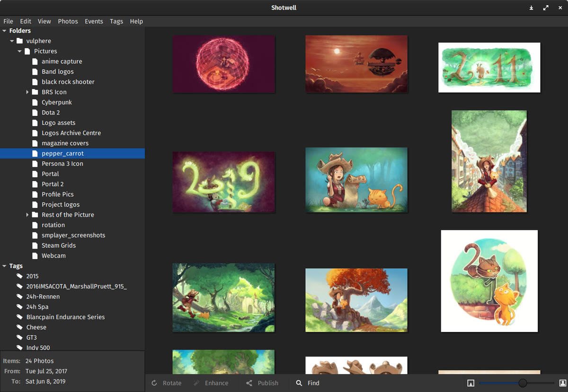Image resolution: width=568 pixels, height=392 pixels.
Task: Collapse the Tags section
Action: pos(4,266)
